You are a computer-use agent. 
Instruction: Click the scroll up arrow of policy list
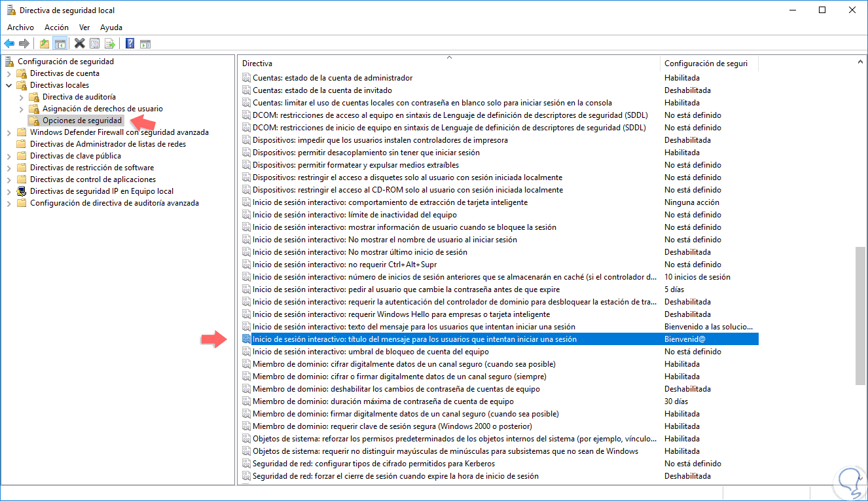[860, 62]
